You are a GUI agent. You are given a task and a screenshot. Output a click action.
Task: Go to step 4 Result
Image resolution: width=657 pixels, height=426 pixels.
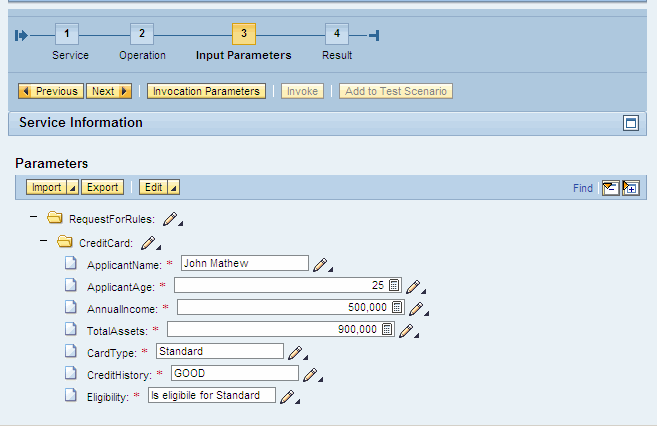(337, 35)
